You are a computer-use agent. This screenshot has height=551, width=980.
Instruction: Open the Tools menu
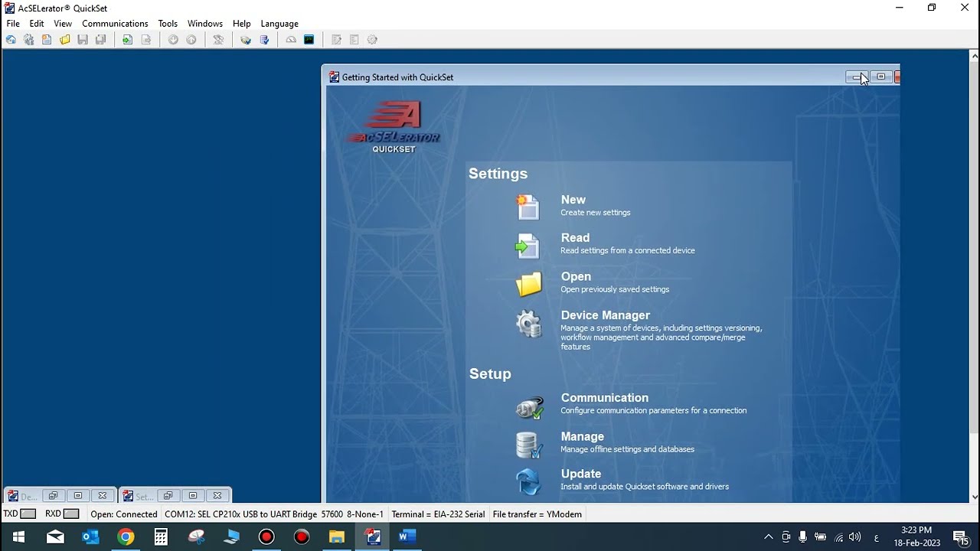coord(168,24)
